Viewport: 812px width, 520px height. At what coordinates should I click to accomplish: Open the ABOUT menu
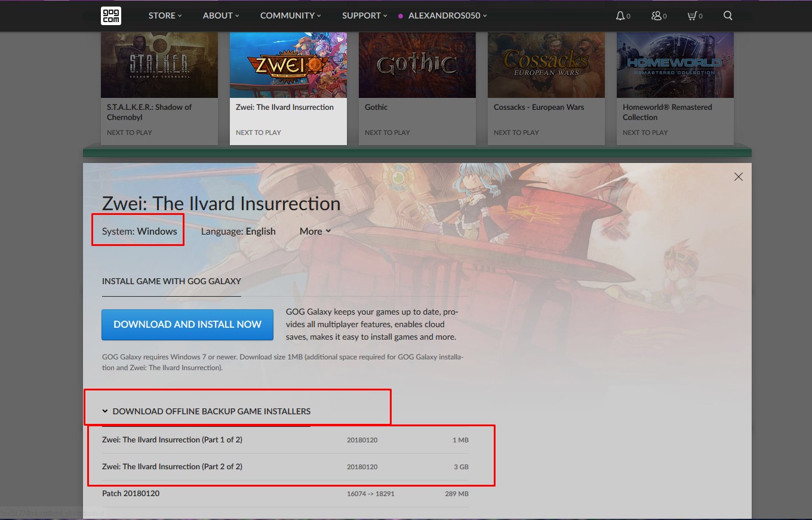click(x=221, y=16)
